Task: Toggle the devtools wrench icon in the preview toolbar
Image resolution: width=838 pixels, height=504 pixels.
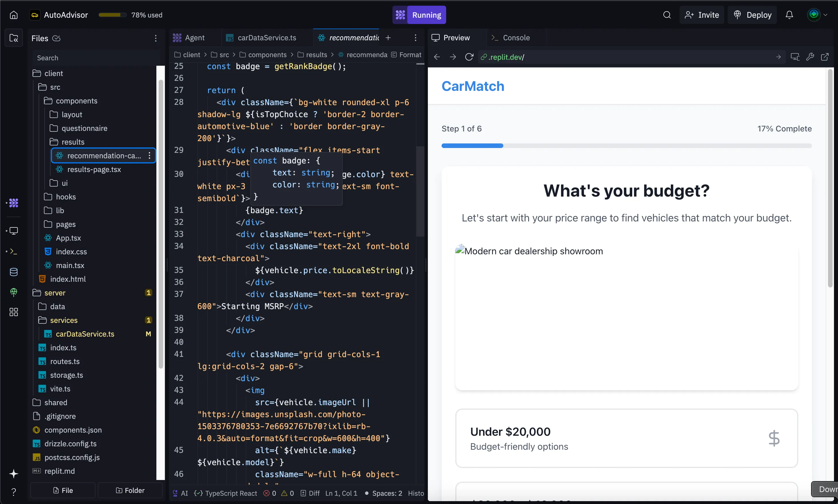Action: coord(810,57)
